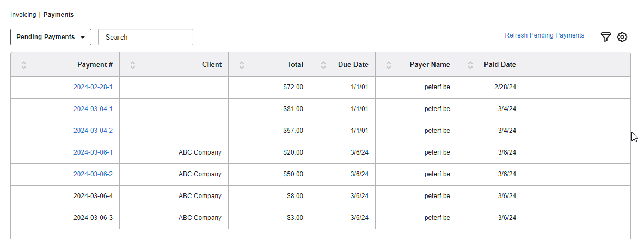644x239 pixels.
Task: Expand the Pending Payments dropdown
Action: pyautogui.click(x=51, y=37)
